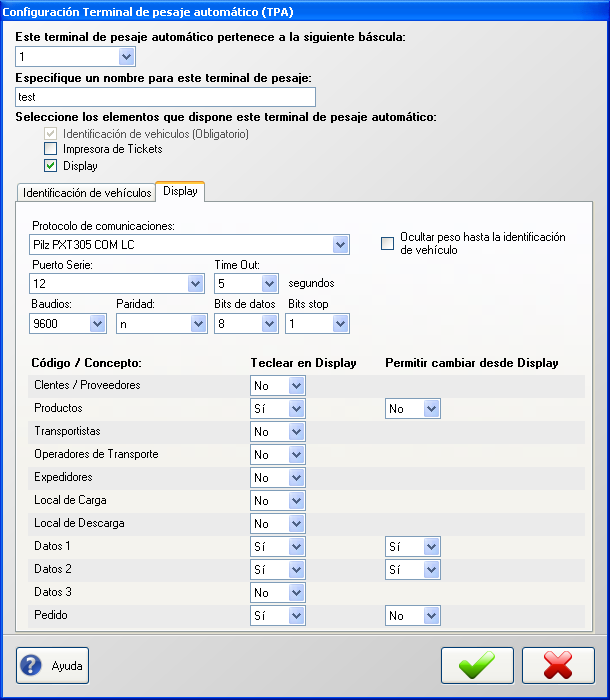610x700 pixels.
Task: Open Local de Descarga Teclear dropdown
Action: pyautogui.click(x=278, y=524)
